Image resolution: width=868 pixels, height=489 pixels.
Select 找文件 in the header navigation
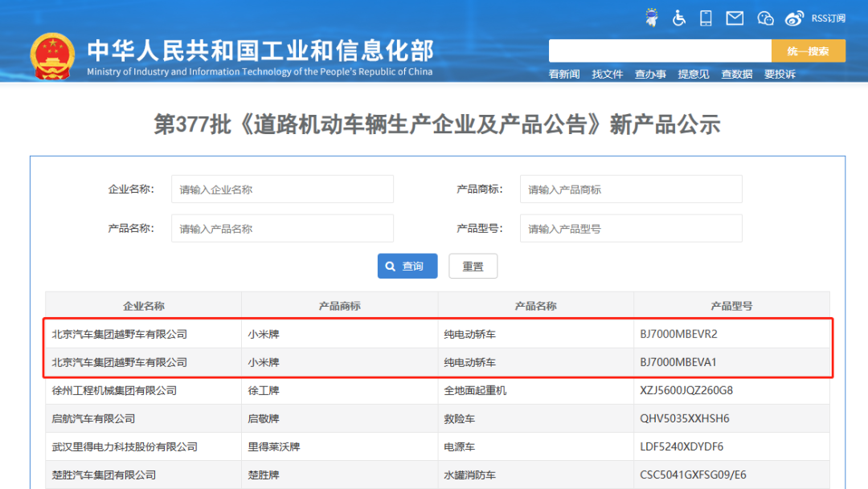pyautogui.click(x=608, y=74)
